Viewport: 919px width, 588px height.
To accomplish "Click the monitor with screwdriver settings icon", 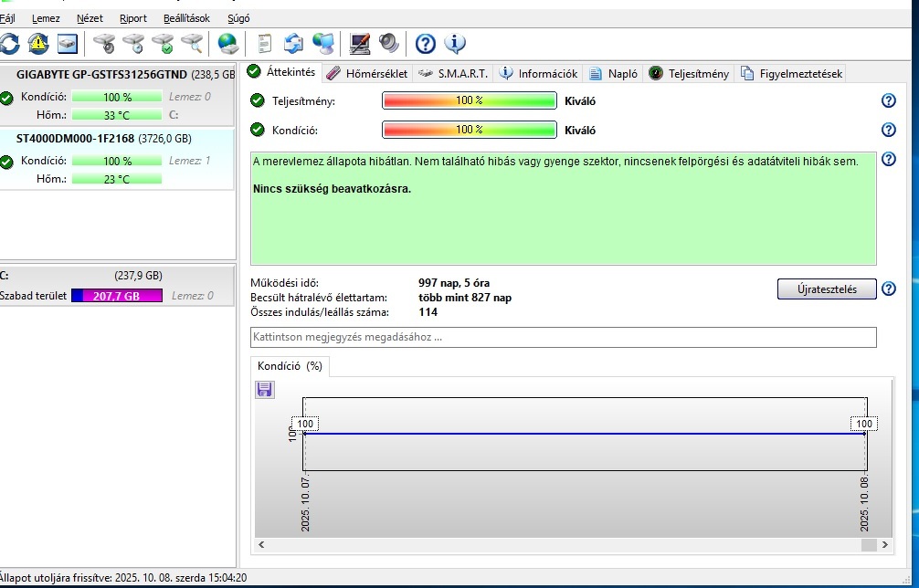I will tap(359, 43).
